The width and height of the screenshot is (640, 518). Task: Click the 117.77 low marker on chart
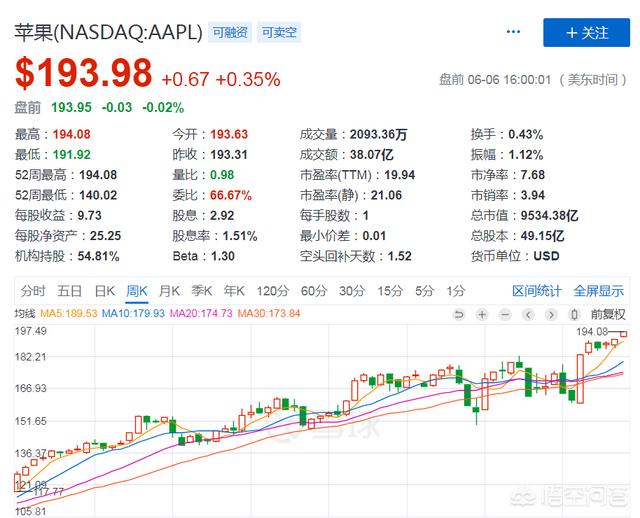tap(48, 492)
